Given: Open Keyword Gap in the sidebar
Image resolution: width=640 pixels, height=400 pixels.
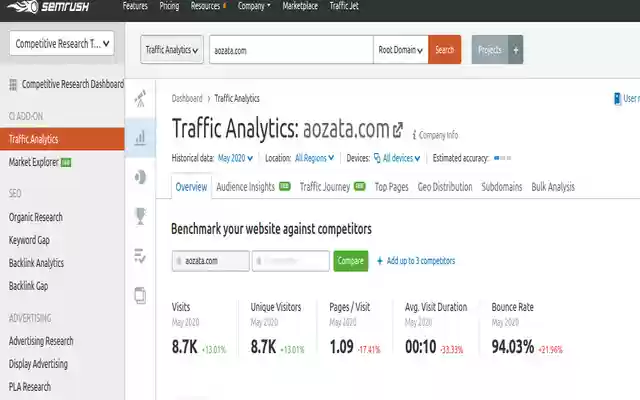Looking at the screenshot, I should 29,240.
